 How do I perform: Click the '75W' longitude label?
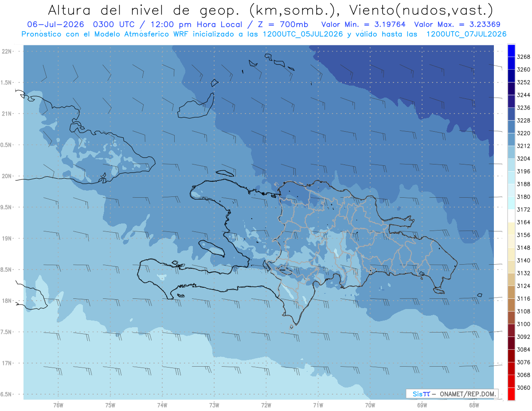[110, 405]
